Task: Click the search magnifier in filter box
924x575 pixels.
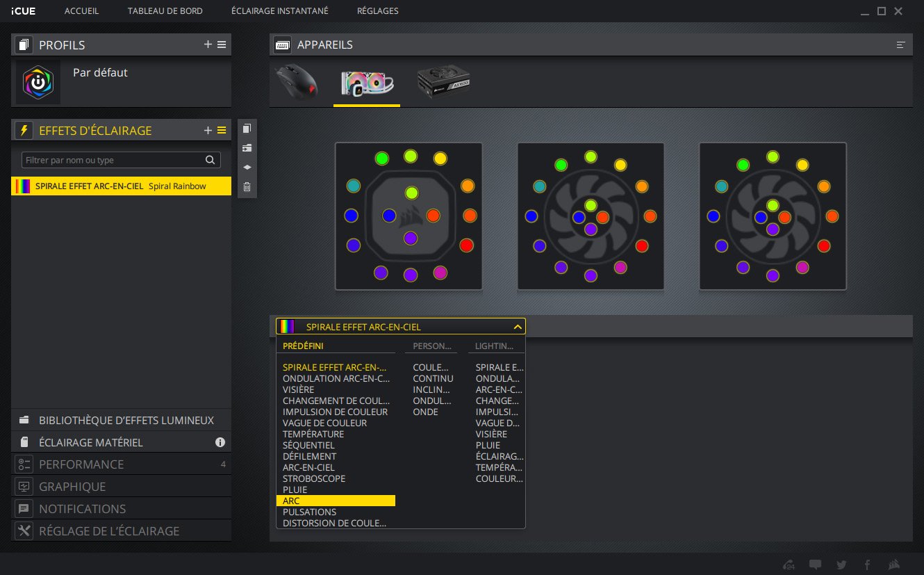Action: [211, 160]
